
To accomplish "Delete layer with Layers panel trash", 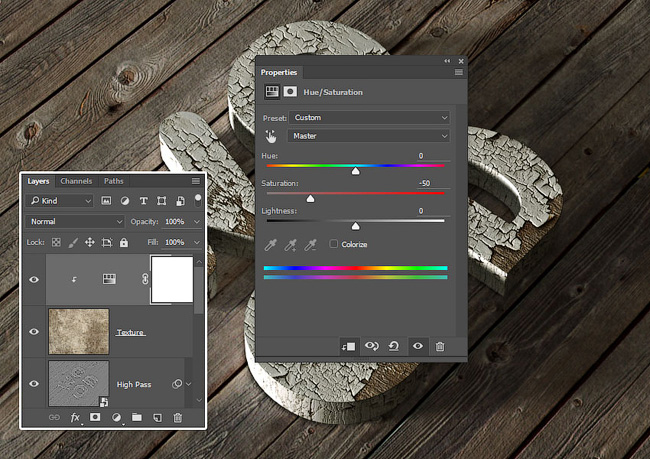I will [x=177, y=418].
